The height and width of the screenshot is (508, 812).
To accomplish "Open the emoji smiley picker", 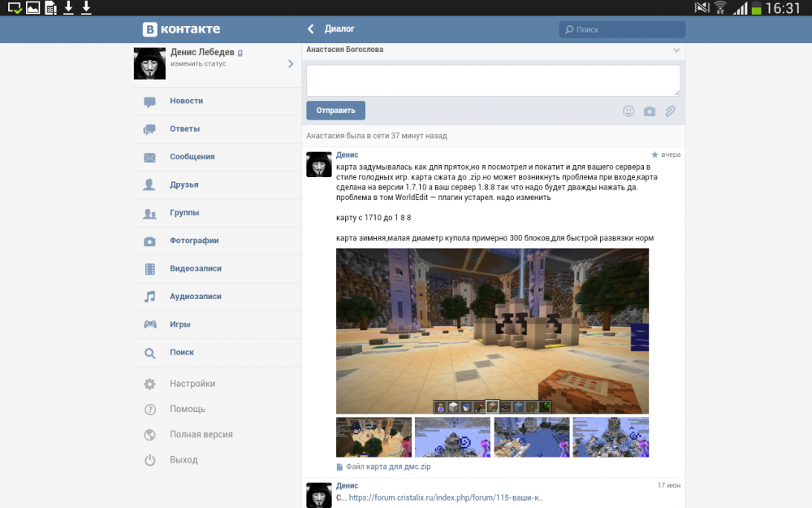I will pyautogui.click(x=628, y=111).
